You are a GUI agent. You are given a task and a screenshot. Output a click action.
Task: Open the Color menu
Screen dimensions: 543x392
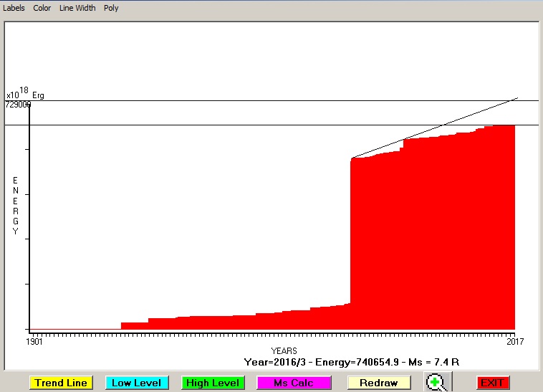(42, 8)
